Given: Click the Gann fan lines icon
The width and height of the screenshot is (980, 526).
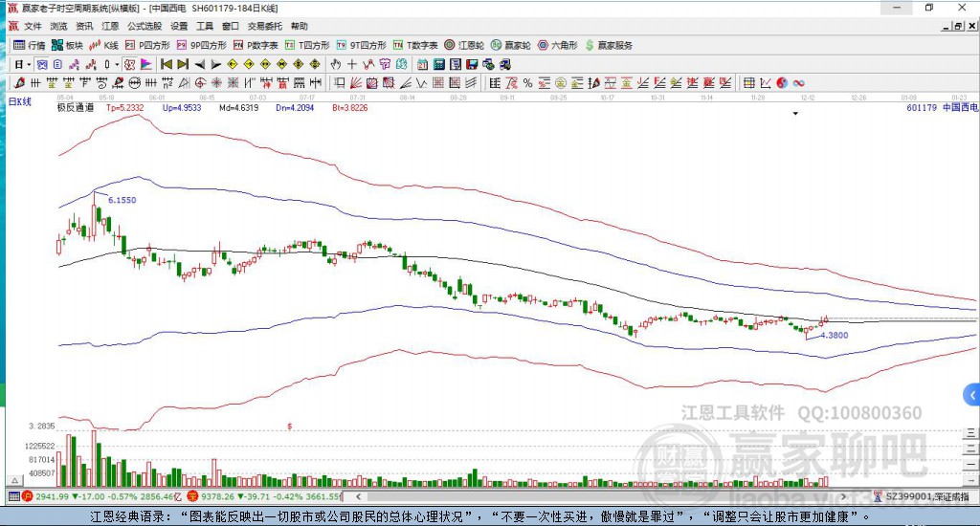Looking at the screenshot, I should (x=356, y=82).
